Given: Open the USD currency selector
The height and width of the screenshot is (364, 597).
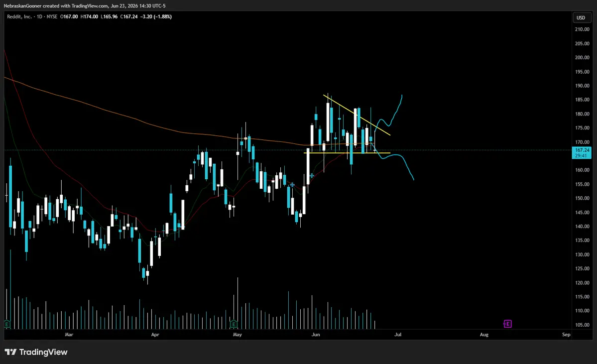Looking at the screenshot, I should tap(583, 17).
